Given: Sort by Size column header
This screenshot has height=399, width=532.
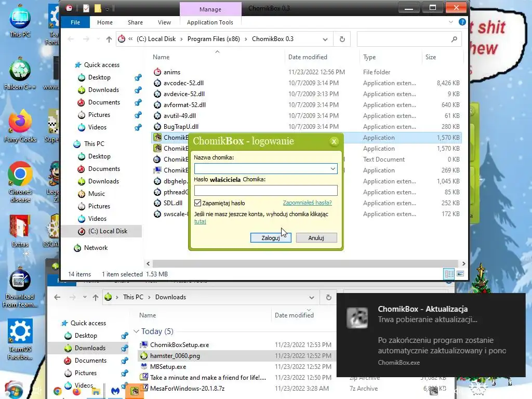Looking at the screenshot, I should click(x=431, y=57).
